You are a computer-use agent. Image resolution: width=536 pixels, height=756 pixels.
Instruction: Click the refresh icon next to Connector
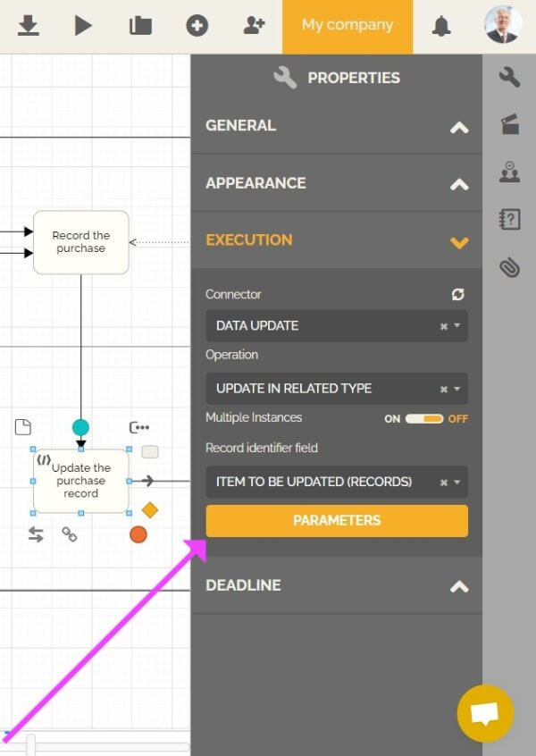(458, 294)
